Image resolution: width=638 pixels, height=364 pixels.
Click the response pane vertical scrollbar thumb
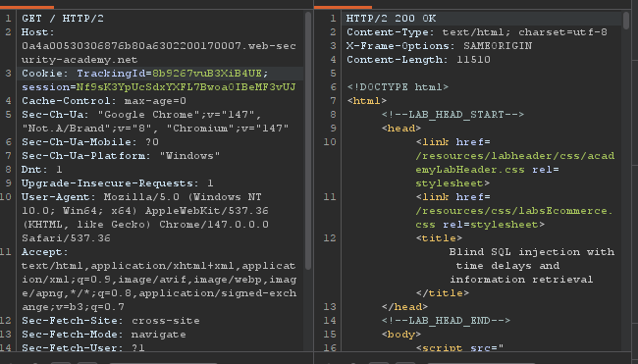[x=626, y=21]
